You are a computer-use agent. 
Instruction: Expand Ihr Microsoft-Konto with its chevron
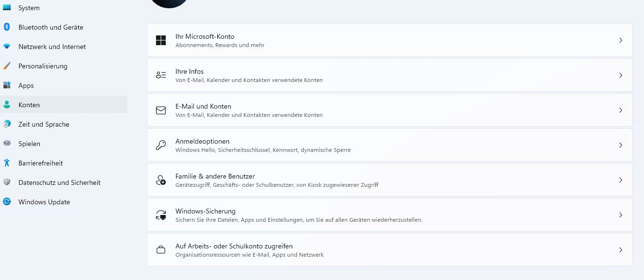[x=621, y=40]
